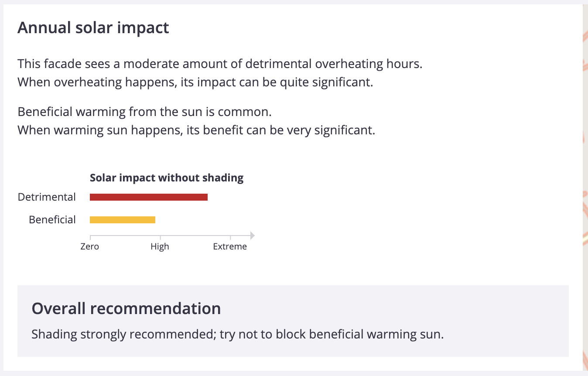Click the shading strongly recommended text
The image size is (588, 376).
238,335
